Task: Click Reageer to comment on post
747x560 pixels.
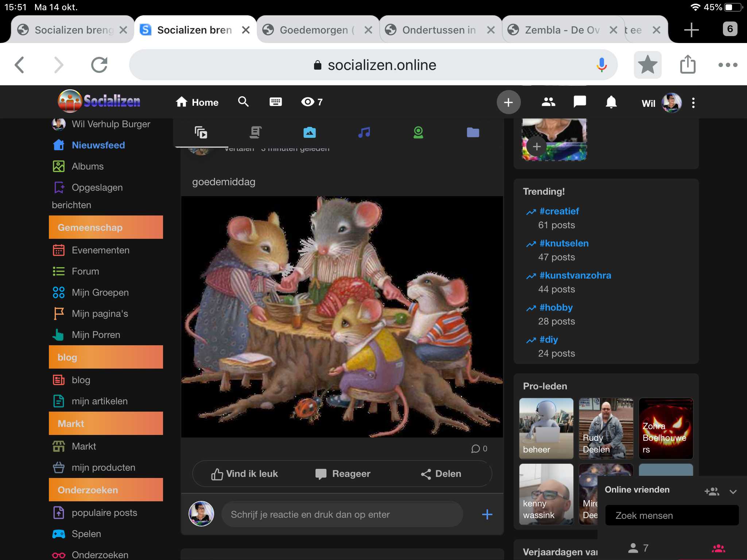Action: (x=342, y=474)
